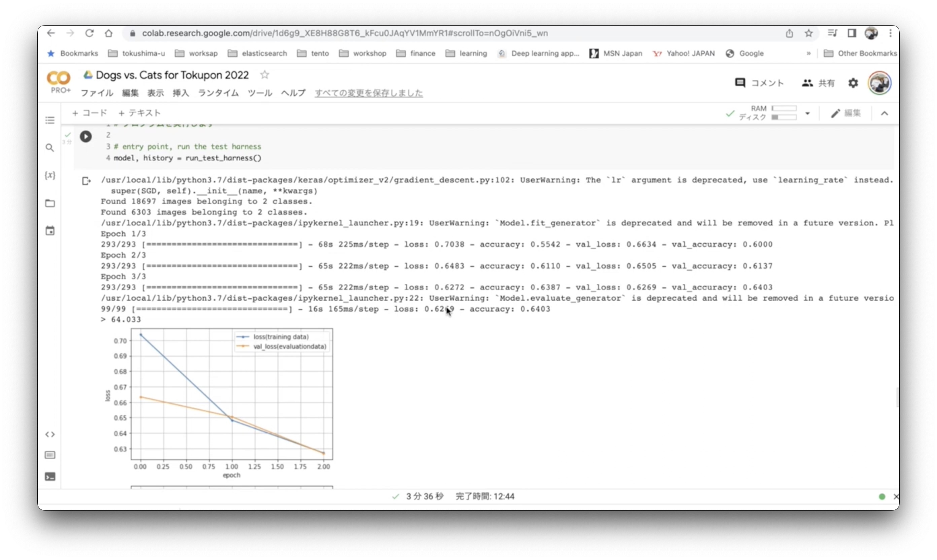Screen dimensions: 937x560
Task: Click the clear output icon beside results
Action: [x=86, y=181]
